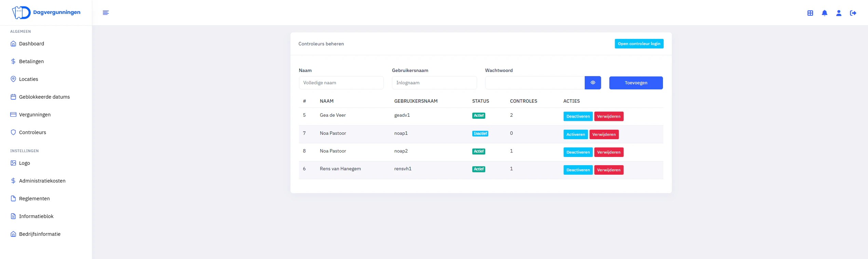Screen dimensions: 868x259
Task: Focus the Wachtwoord password field
Action: pyautogui.click(x=535, y=83)
